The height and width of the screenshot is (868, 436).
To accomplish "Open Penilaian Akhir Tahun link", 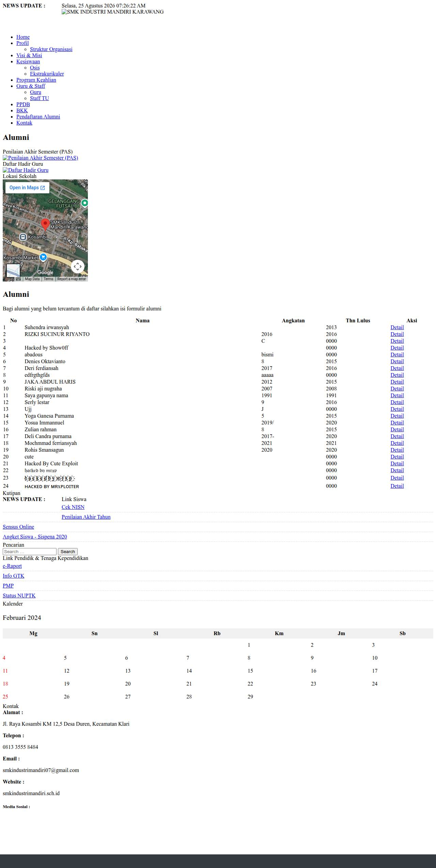I will [x=86, y=517].
